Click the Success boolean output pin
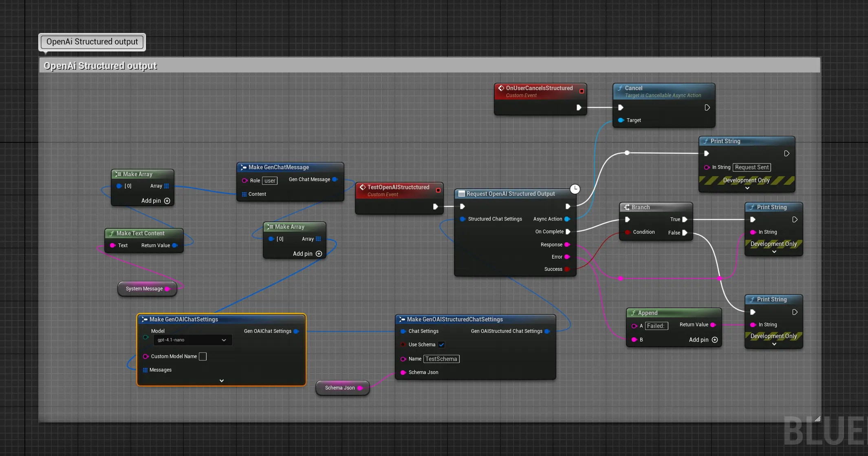 point(567,269)
